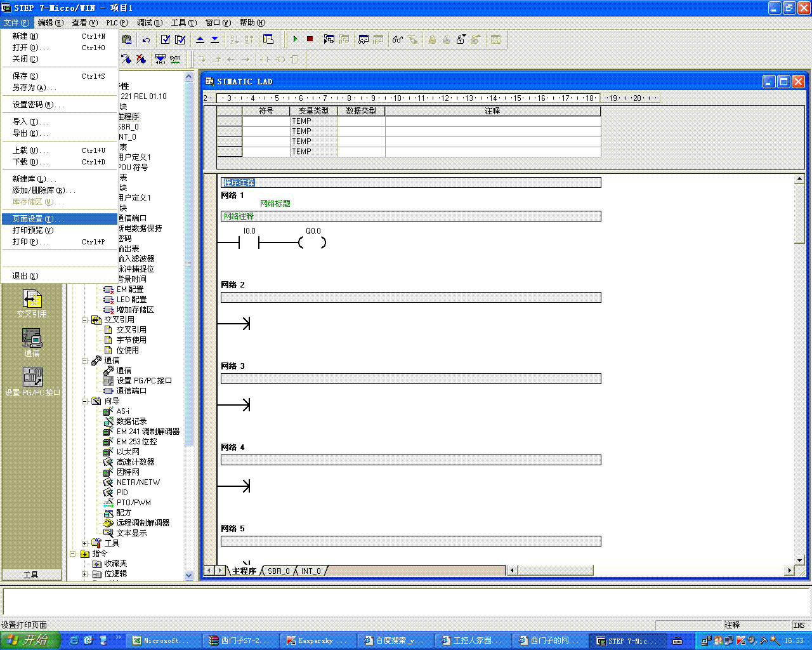This screenshot has width=812, height=650.
Task: Switch to the SBR_0 tab
Action: pyautogui.click(x=278, y=571)
